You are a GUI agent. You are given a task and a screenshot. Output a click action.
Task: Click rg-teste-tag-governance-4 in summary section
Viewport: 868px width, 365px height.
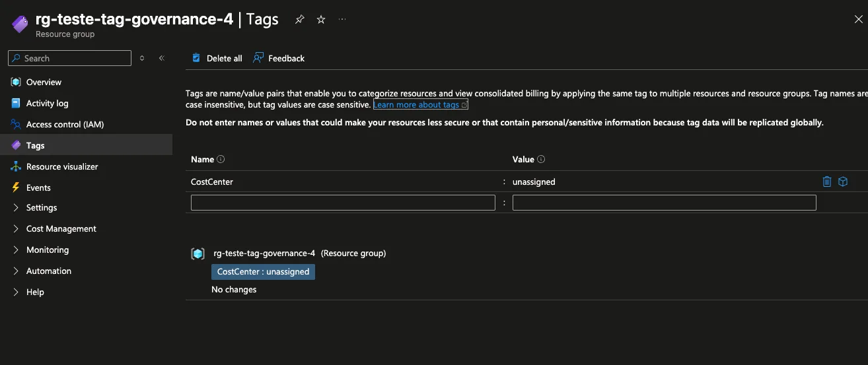(264, 253)
